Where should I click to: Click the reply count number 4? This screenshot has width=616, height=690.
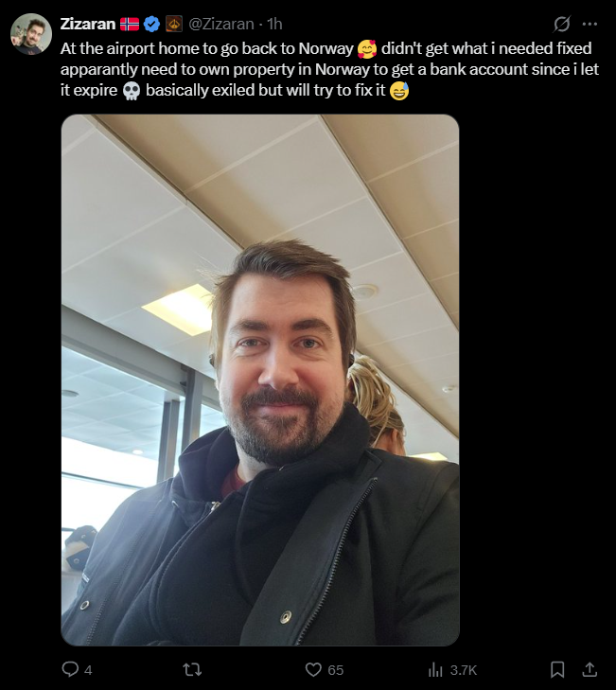point(88,670)
